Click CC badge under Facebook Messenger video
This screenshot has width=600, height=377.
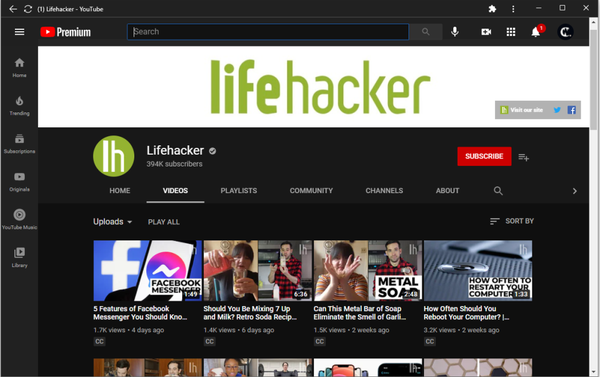(99, 341)
